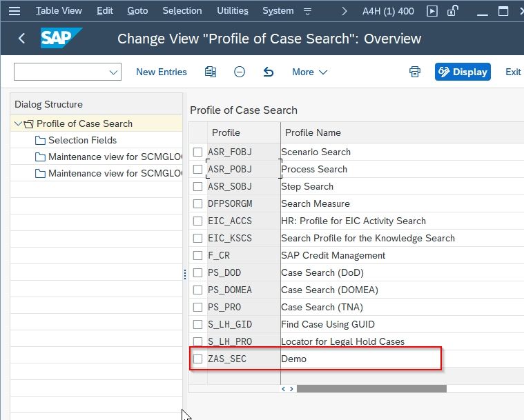Open the command field dropdown arrow
The width and height of the screenshot is (524, 420).
click(x=113, y=72)
